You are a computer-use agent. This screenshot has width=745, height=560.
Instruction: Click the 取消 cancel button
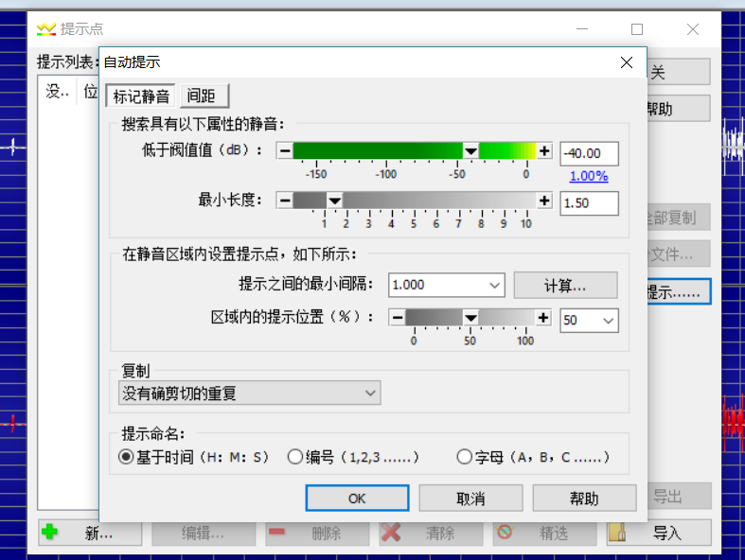[x=470, y=499]
